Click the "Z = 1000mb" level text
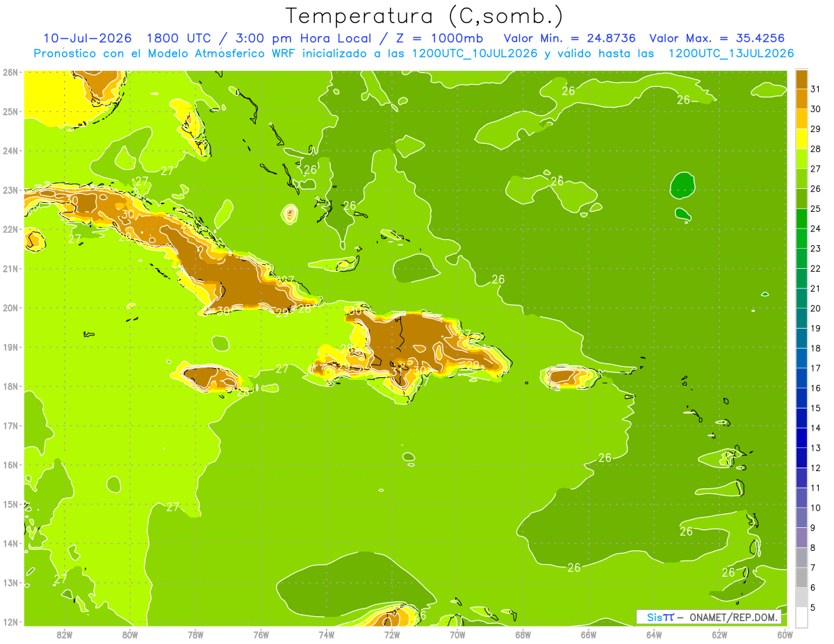The image size is (834, 644). (440, 38)
